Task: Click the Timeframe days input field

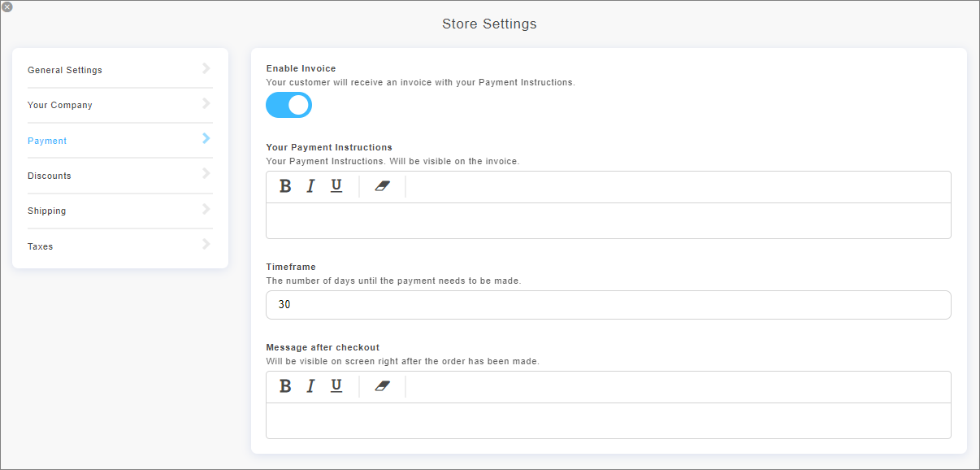Action: pos(608,305)
